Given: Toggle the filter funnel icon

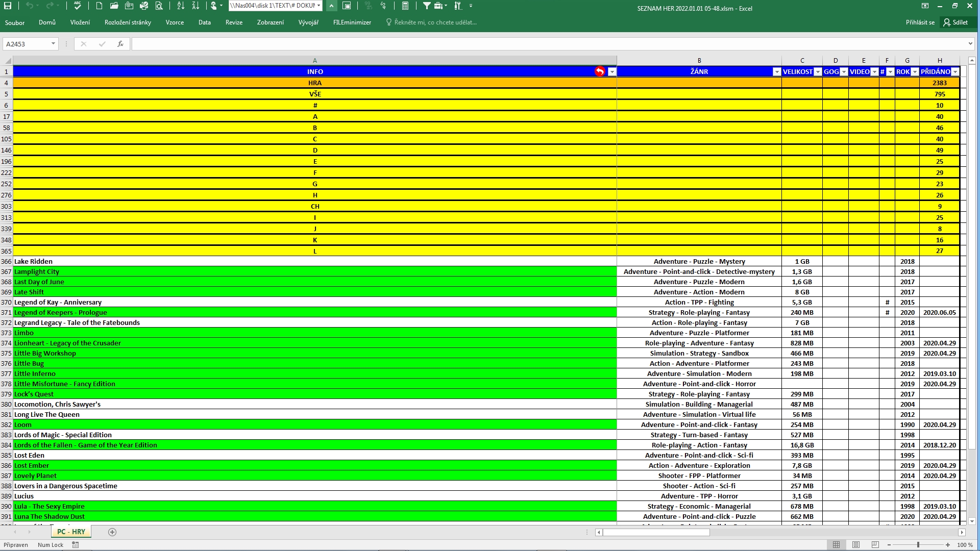Looking at the screenshot, I should [427, 6].
